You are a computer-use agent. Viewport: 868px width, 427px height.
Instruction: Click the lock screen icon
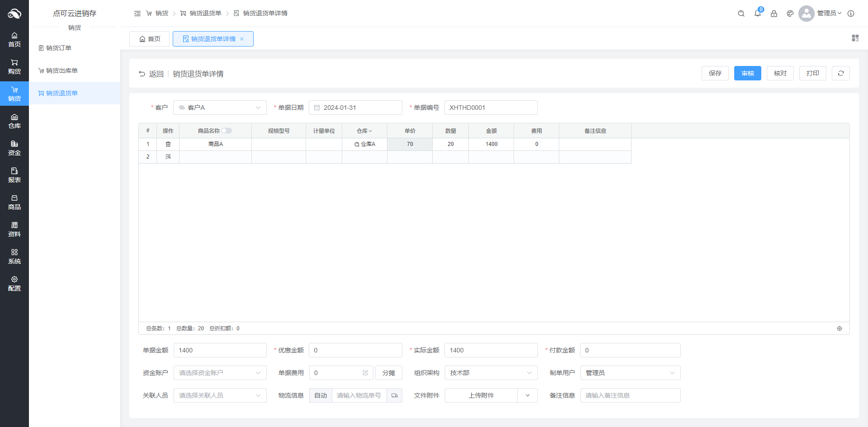774,14
